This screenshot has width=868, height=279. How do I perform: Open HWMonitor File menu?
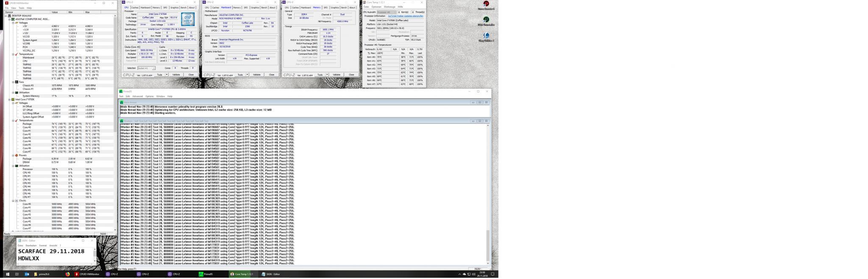(7, 8)
